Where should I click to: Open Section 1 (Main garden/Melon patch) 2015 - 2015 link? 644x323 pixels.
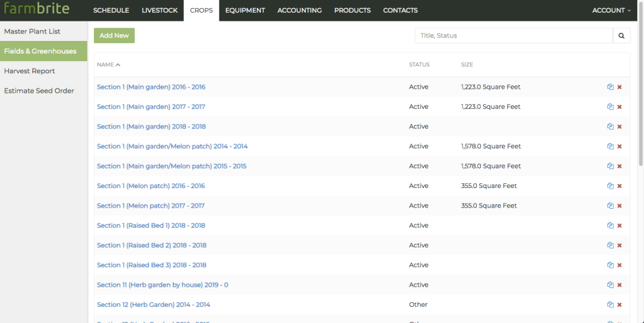pos(172,166)
